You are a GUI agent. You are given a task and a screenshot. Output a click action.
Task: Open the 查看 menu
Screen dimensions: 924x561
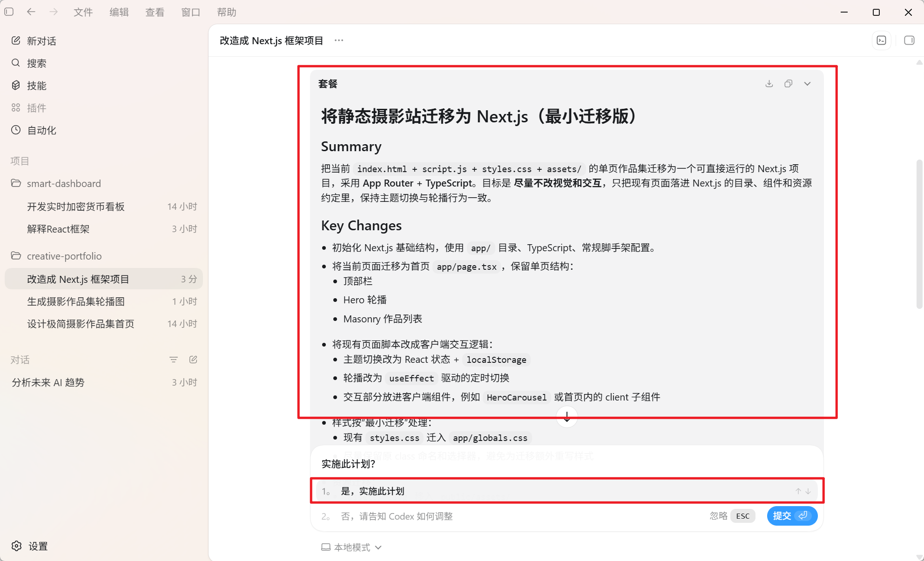[x=155, y=12]
